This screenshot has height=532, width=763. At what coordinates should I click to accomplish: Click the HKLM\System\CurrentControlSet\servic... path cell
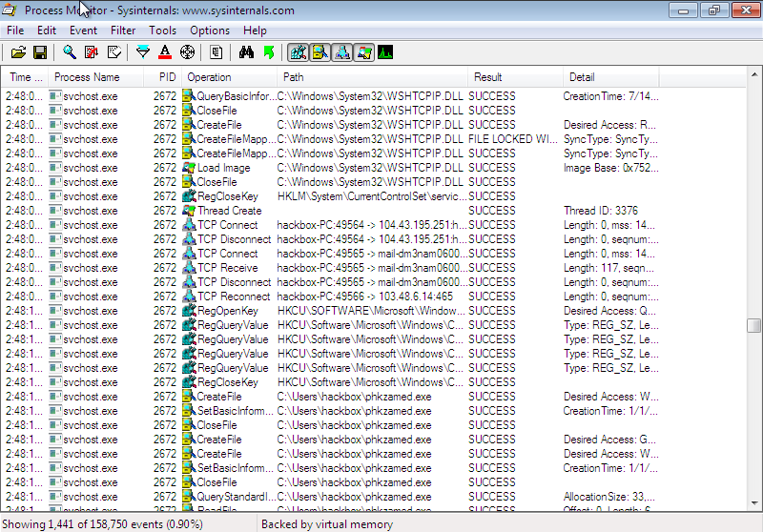(x=372, y=196)
